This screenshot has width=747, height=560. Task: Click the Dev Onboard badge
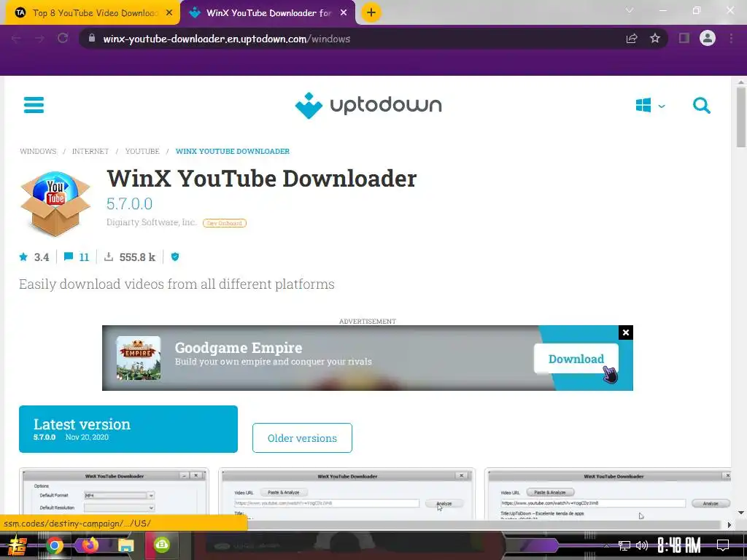pyautogui.click(x=225, y=223)
